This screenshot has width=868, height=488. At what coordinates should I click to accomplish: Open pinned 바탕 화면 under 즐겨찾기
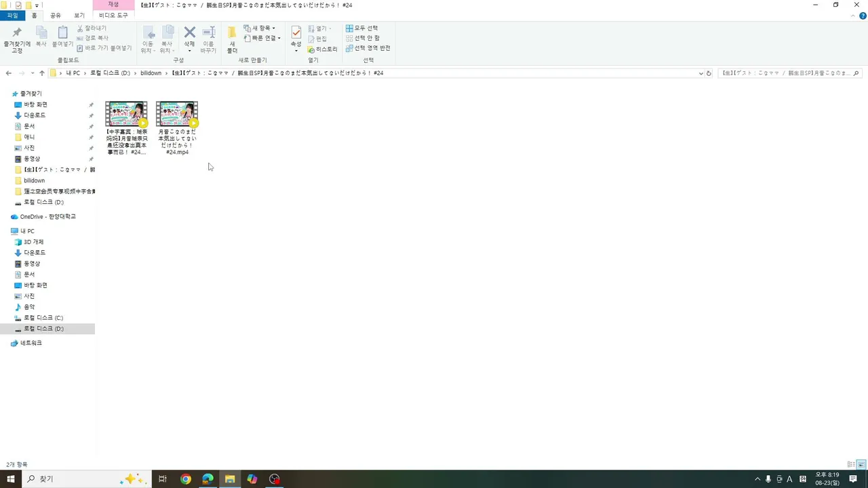click(x=35, y=104)
